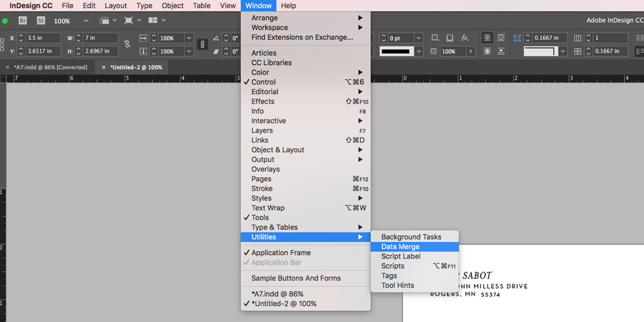Open the zoom level 100% dropdown
The height and width of the screenshot is (322, 644).
coord(86,21)
